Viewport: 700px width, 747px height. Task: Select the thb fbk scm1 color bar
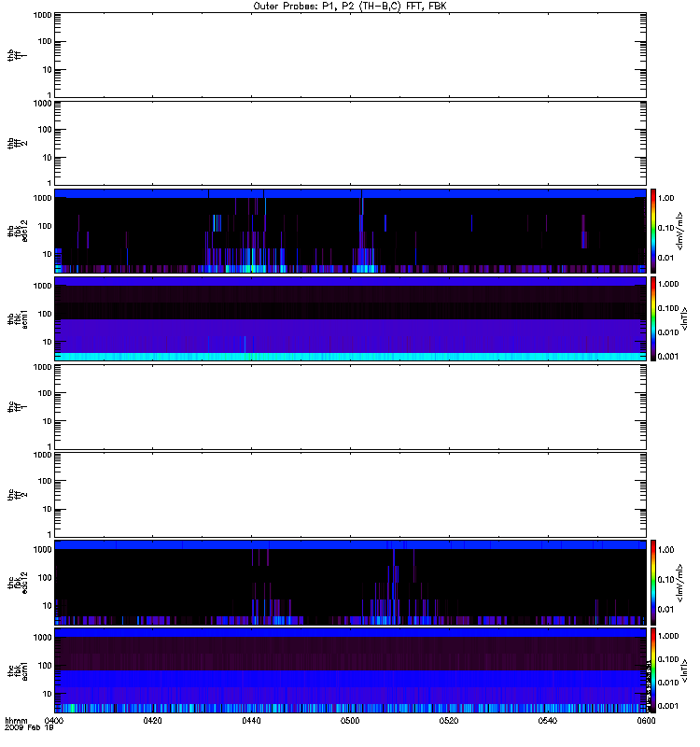coord(653,318)
